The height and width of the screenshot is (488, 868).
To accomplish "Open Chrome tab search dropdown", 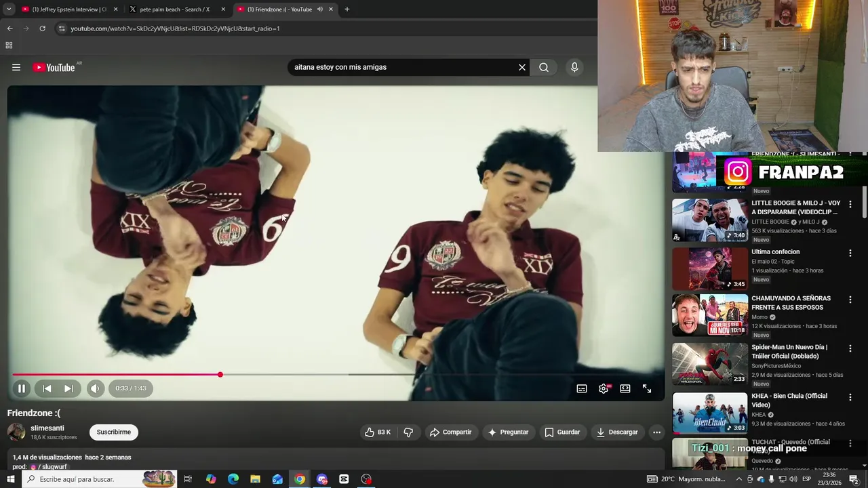I will pos(9,9).
